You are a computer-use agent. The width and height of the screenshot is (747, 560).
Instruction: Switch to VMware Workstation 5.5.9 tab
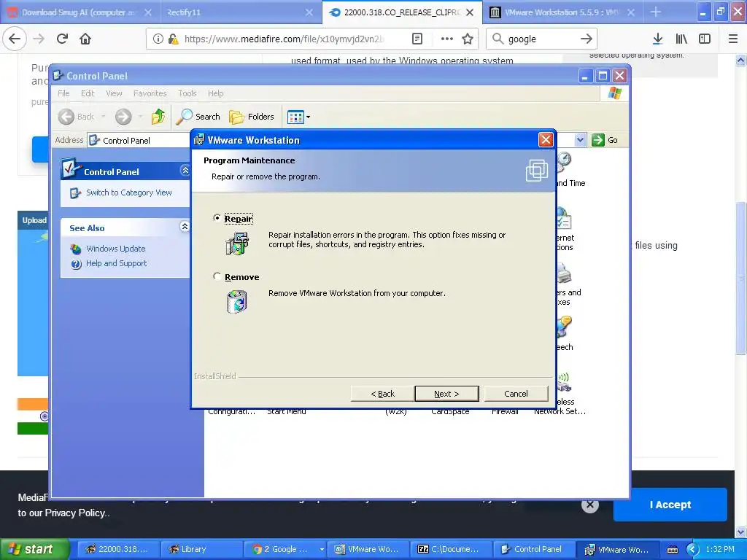(562, 12)
